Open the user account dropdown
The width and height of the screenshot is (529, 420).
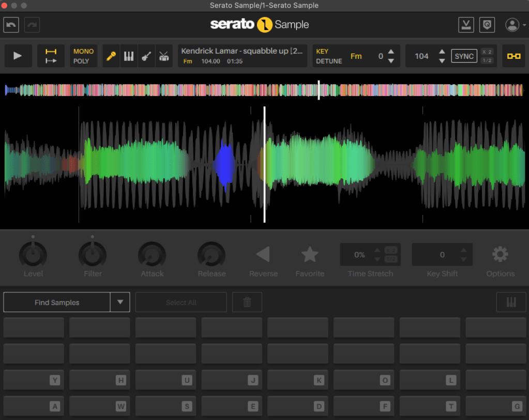(512, 25)
